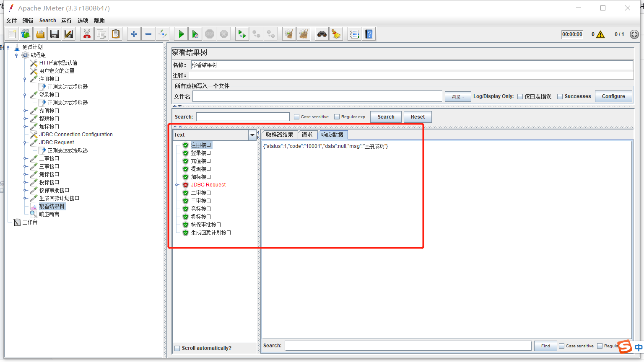Click the Help book icon
Viewport: 644px width, 362px height.
(x=369, y=34)
